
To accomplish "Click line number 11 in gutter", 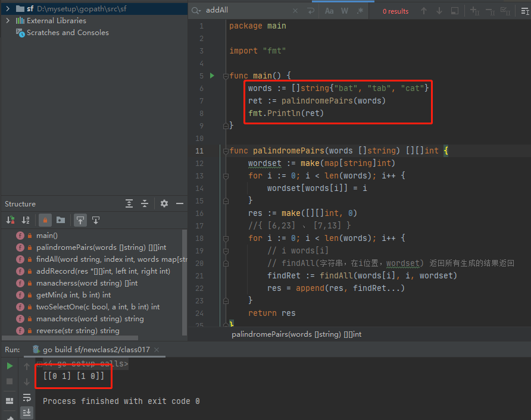I will (199, 151).
